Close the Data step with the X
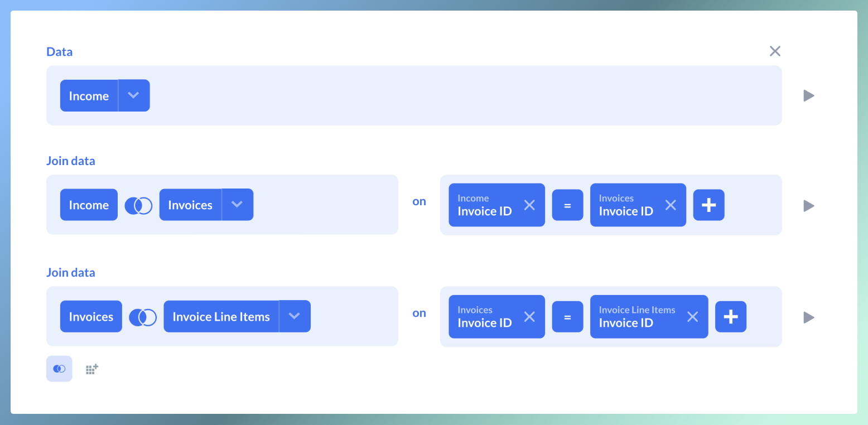The width and height of the screenshot is (868, 425). [x=775, y=51]
